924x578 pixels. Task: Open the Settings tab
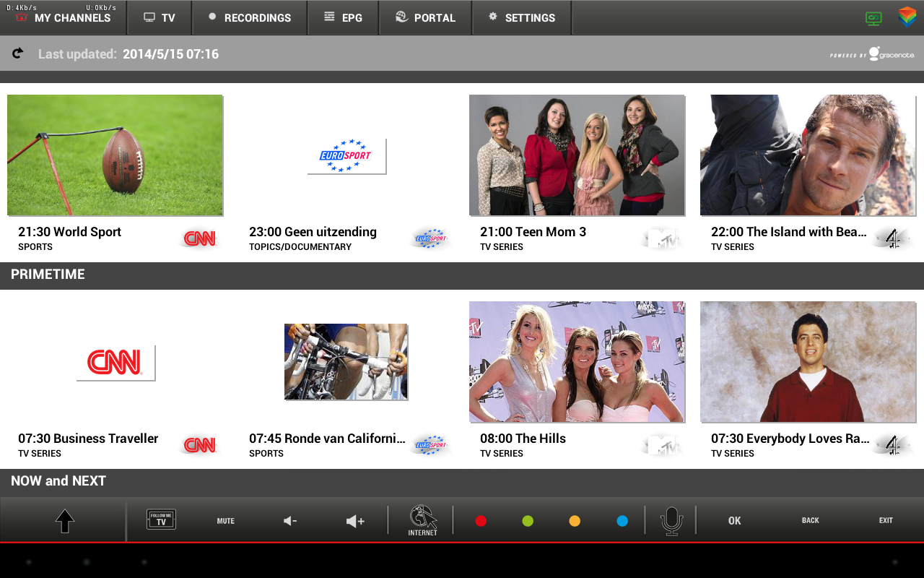point(522,18)
